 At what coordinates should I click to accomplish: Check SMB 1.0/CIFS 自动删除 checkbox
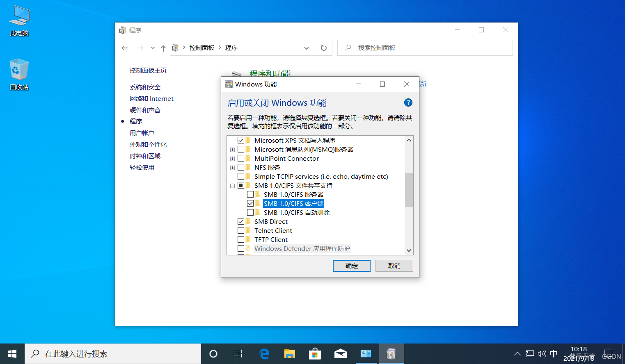click(x=250, y=212)
